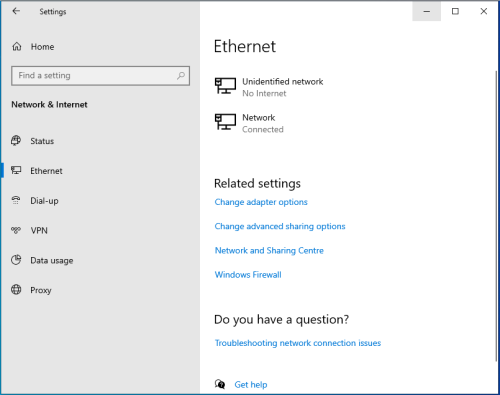Image resolution: width=500 pixels, height=395 pixels.
Task: Click the Get help chat icon
Action: click(x=220, y=384)
